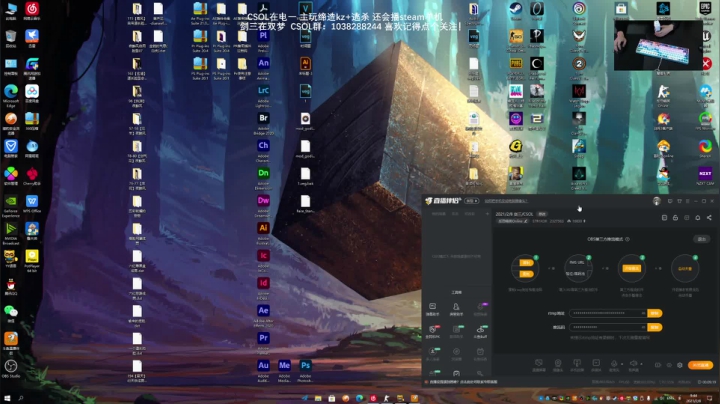Click the orange stop-streaming button
The width and height of the screenshot is (720, 404).
[x=700, y=365]
